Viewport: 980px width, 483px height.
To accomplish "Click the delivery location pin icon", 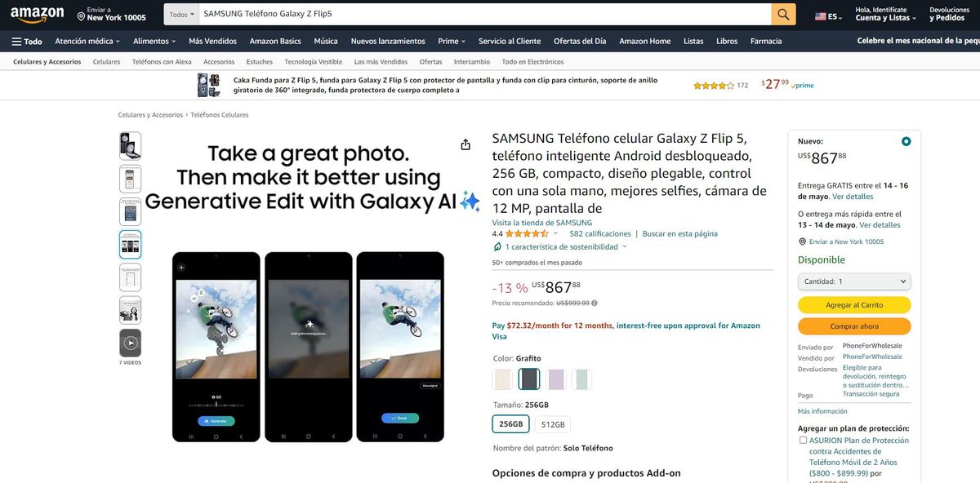I will [x=81, y=16].
